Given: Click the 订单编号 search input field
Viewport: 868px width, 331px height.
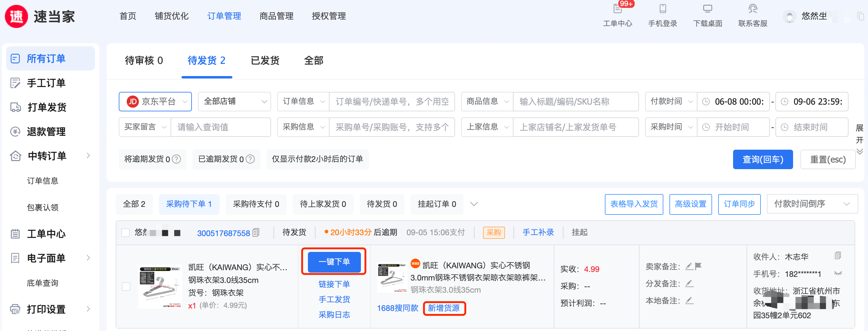Looking at the screenshot, I should point(392,102).
